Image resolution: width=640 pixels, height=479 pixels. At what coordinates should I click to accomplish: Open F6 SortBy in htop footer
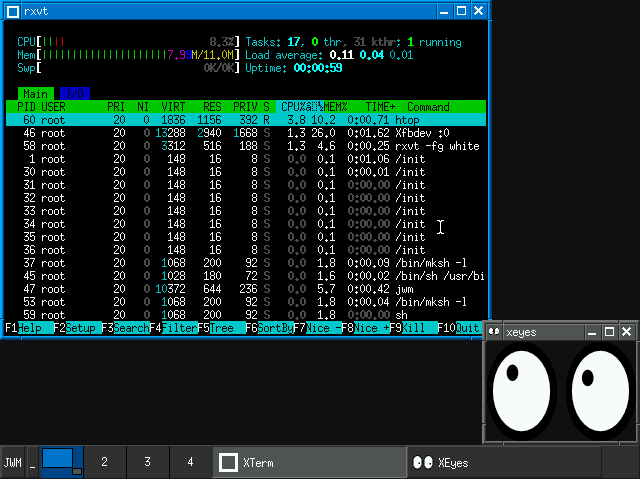270,328
